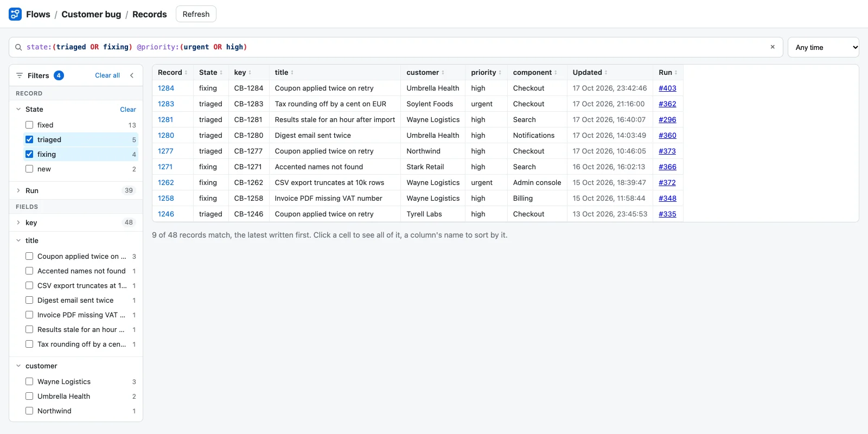Click the 'Tax rounding off by a cent on EUR' cell
Screen dimensions: 868x434
335,104
